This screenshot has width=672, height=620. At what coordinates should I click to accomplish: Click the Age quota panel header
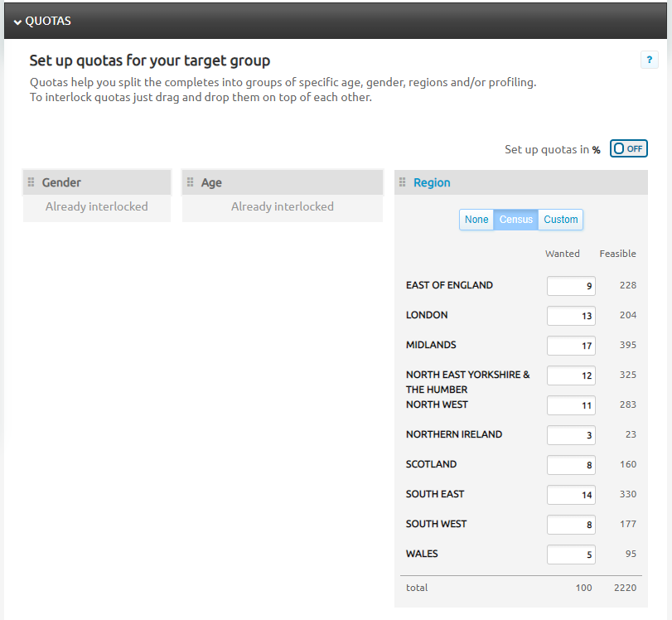(x=283, y=182)
